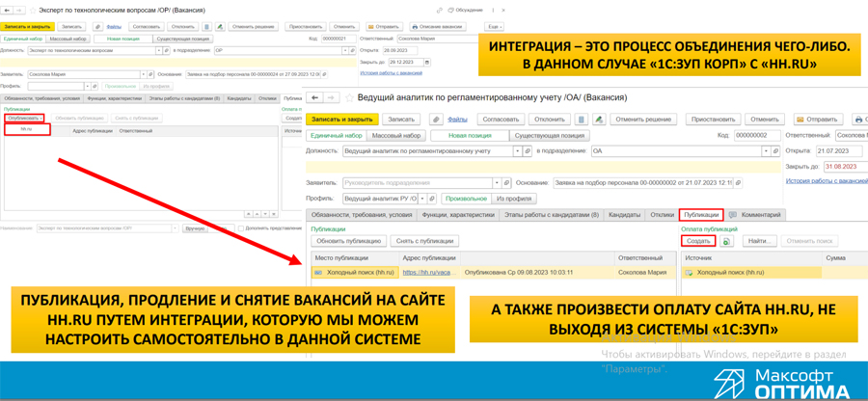Star the Ведущий аналитик vacancy as favorite
Viewport: 868px width, 401px height.
click(x=349, y=98)
